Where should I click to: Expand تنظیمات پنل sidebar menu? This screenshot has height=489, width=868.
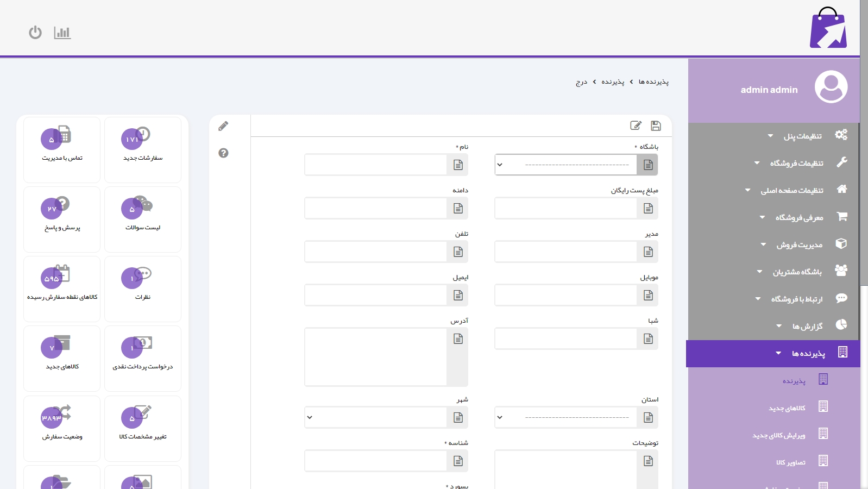click(x=802, y=136)
